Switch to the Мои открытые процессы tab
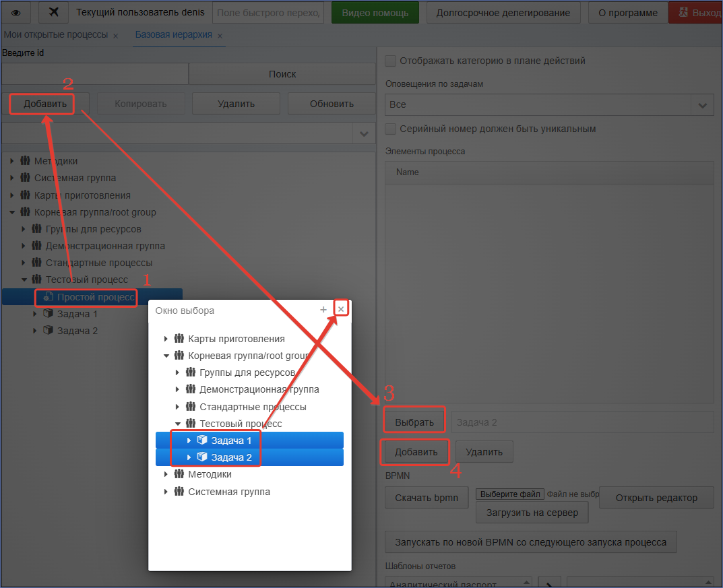 pyautogui.click(x=56, y=35)
